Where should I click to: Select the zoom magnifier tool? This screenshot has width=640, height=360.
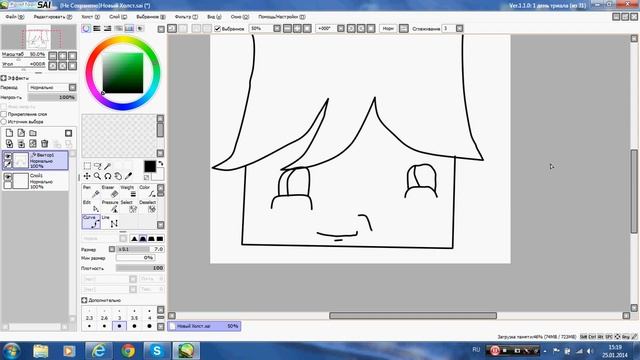pyautogui.click(x=98, y=176)
